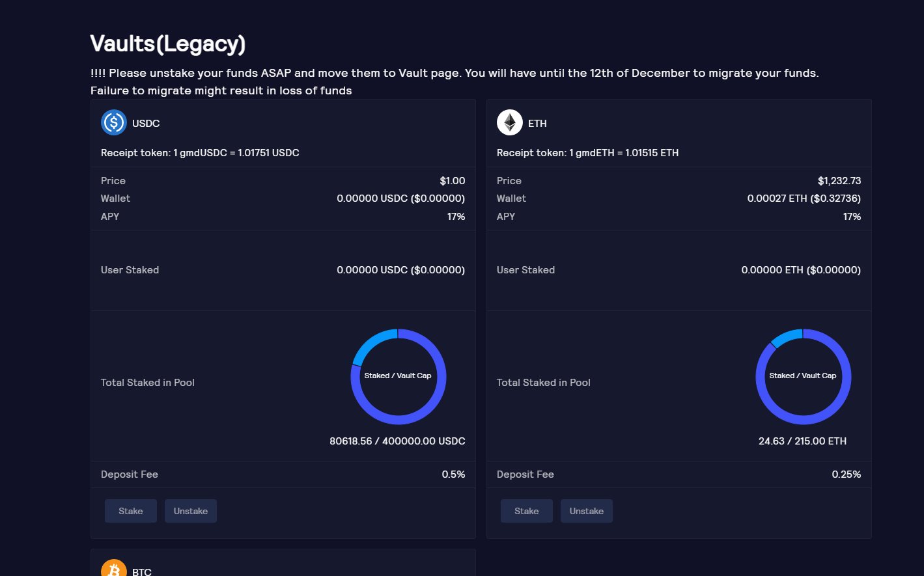Click the USDC coin icon
Screen dimensions: 924x576
tap(113, 122)
